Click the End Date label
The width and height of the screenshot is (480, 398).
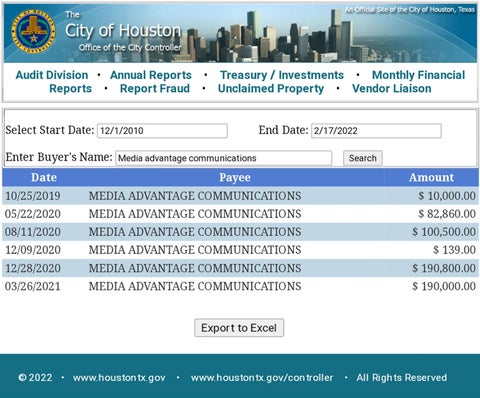point(283,130)
